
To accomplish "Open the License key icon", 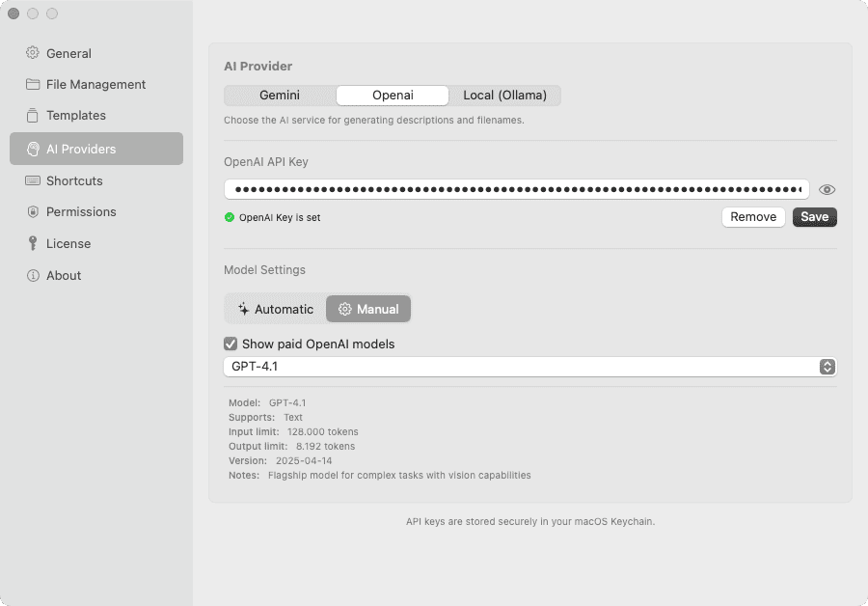I will [x=33, y=243].
